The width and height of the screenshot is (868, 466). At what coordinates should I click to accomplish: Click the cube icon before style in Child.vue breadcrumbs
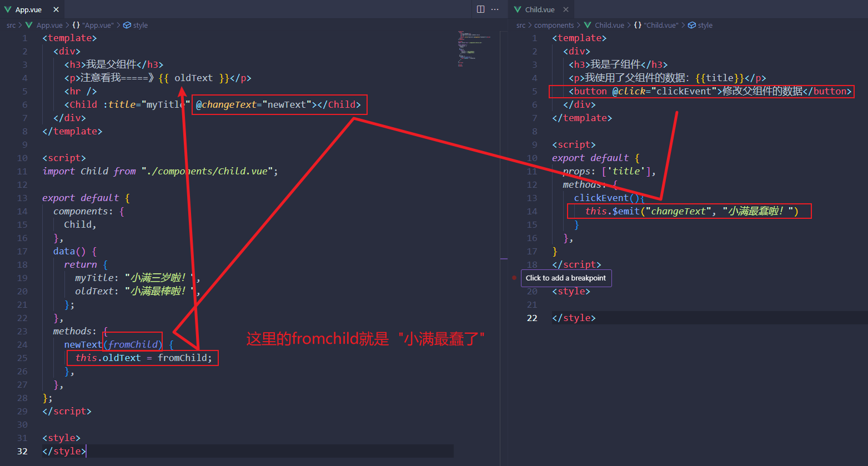coord(692,25)
